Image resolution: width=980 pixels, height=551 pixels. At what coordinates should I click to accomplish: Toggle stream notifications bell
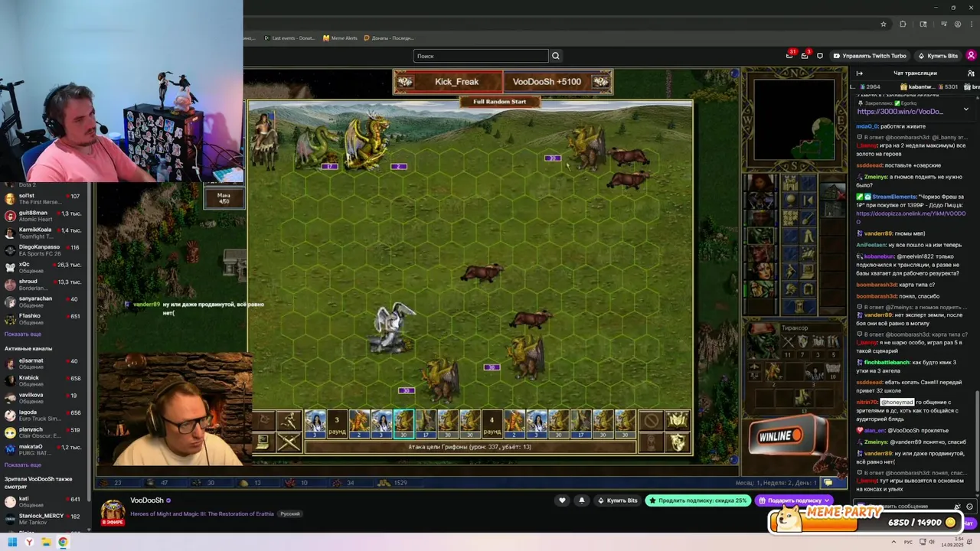pyautogui.click(x=581, y=500)
